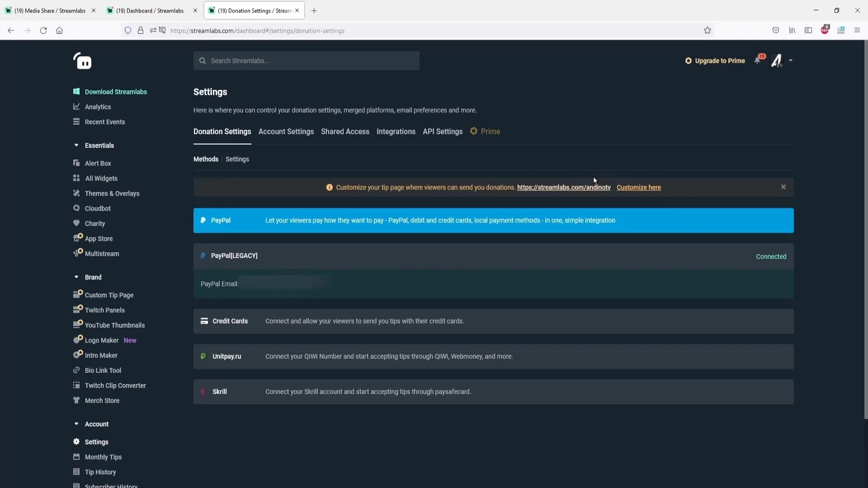This screenshot has height=488, width=868.
Task: Open the Firefox application menu
Action: tap(857, 30)
